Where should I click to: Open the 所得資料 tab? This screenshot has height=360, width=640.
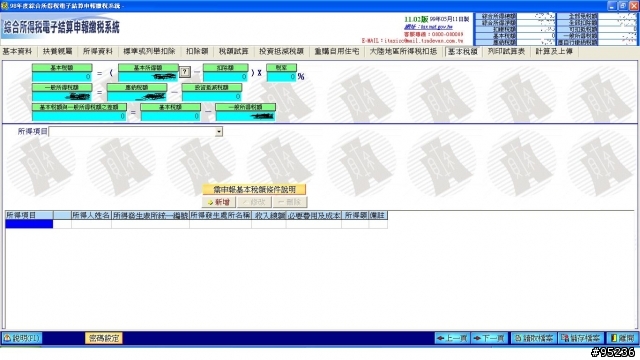tap(98, 51)
